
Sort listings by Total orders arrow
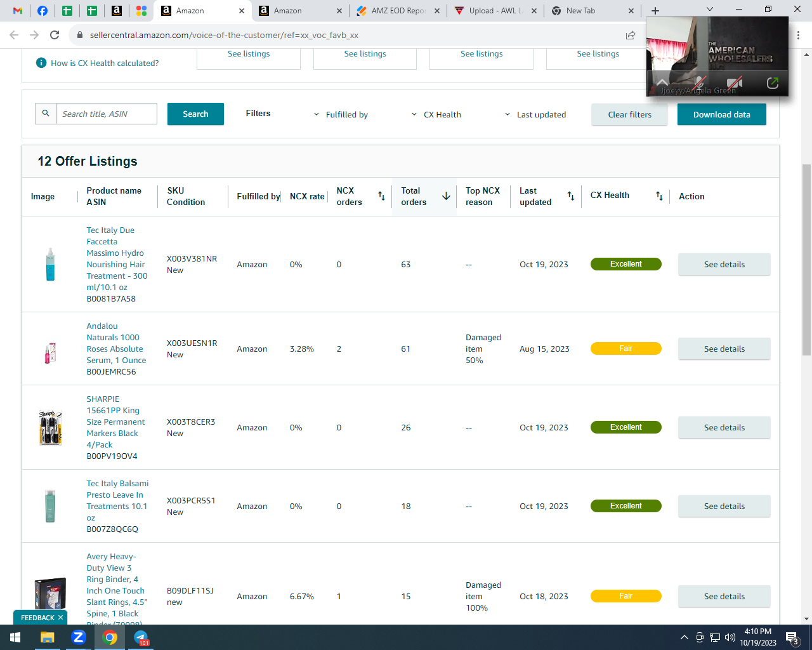(446, 196)
